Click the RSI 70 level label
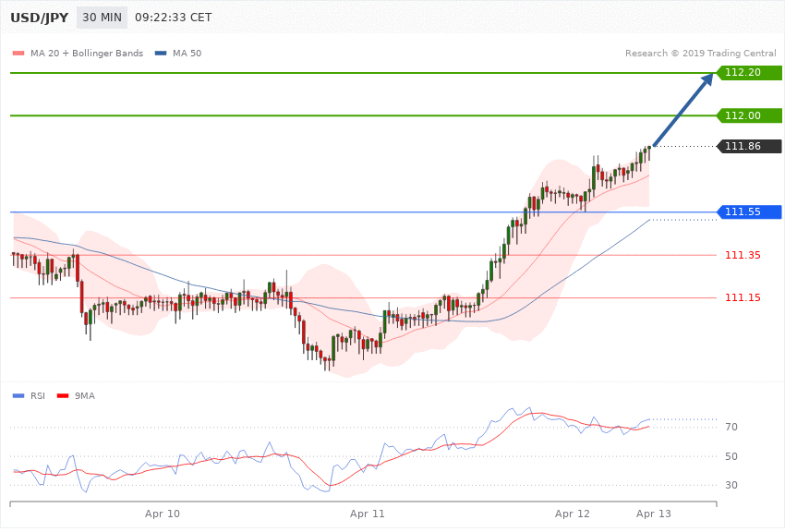Screen dimensions: 785x532 point(731,427)
